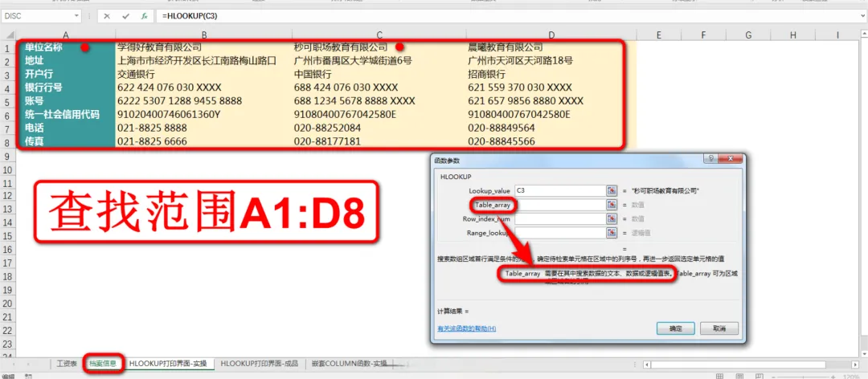The image size is (868, 379).
Task: Click the Row_index_num range selector icon
Action: pos(612,219)
